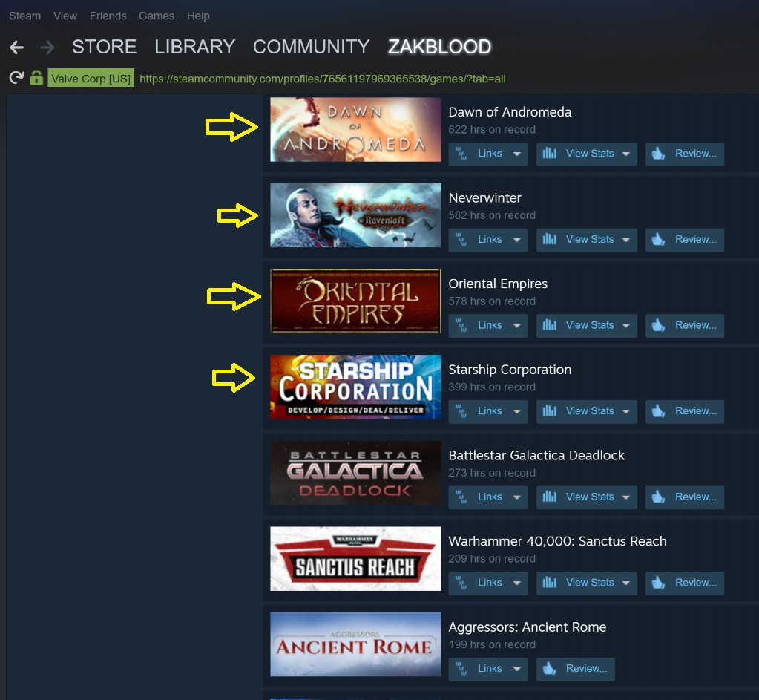Image resolution: width=759 pixels, height=700 pixels.
Task: Click the steamcommunity URL address field
Action: (x=323, y=79)
